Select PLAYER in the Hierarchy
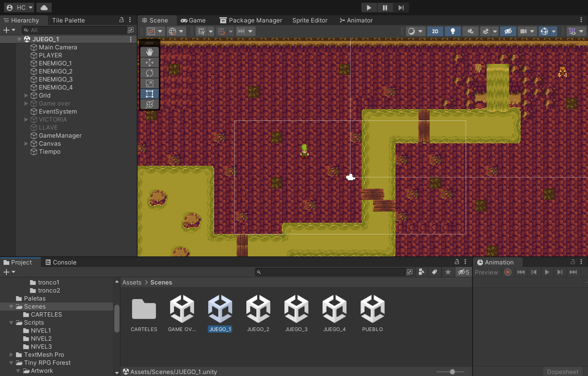Image resolution: width=588 pixels, height=376 pixels. point(50,55)
